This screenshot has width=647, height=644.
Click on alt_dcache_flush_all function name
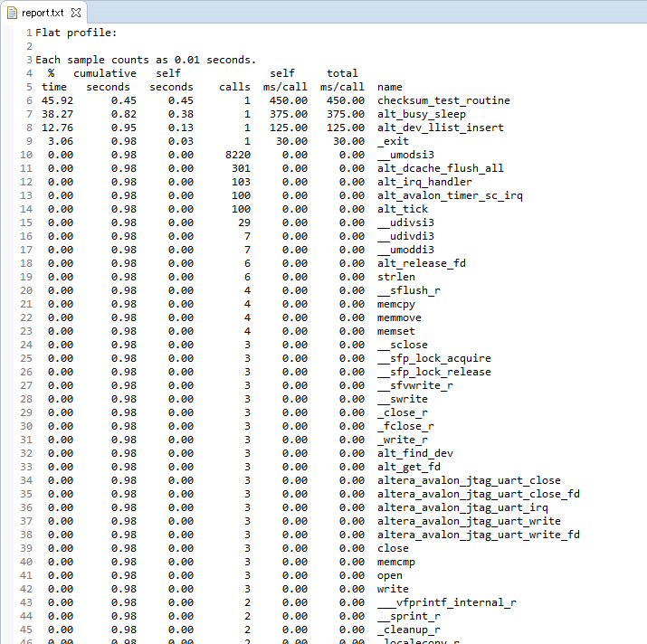pos(440,168)
